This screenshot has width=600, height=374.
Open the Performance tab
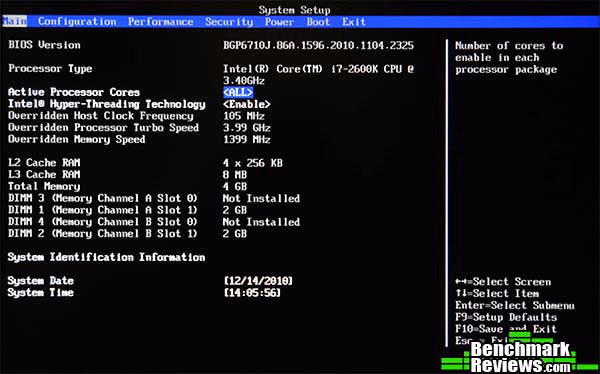[x=160, y=22]
